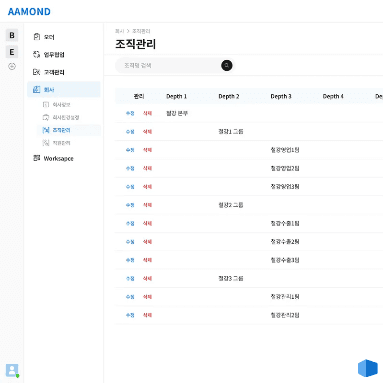Viewport: 383px width, 383px height.
Task: Switch to workspace B in left rail
Action: click(x=12, y=35)
